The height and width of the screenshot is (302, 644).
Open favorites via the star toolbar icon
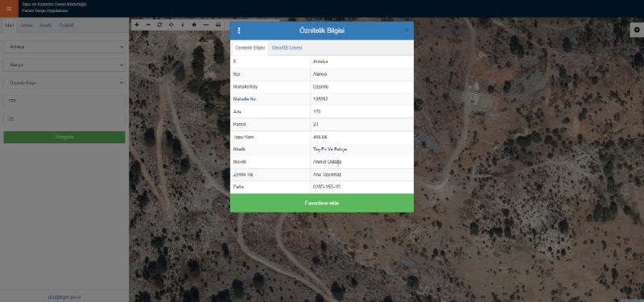pos(194,25)
